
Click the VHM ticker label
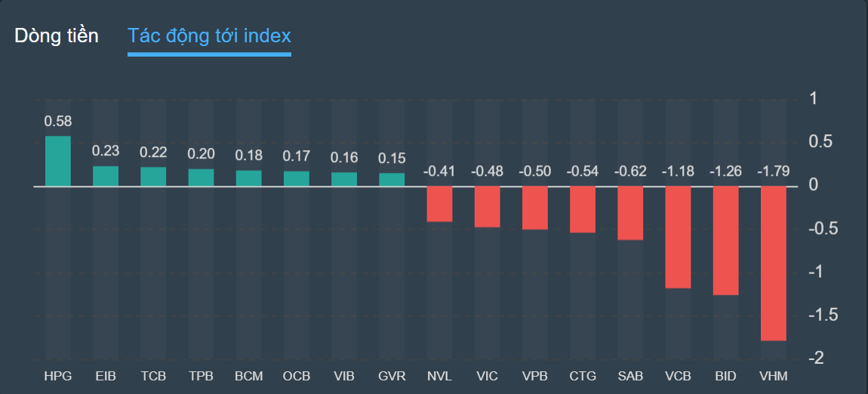click(774, 375)
